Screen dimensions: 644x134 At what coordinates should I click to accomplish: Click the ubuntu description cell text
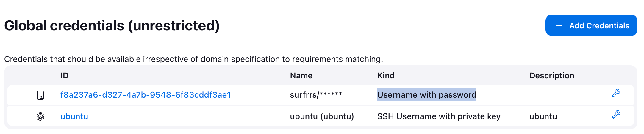tap(543, 116)
